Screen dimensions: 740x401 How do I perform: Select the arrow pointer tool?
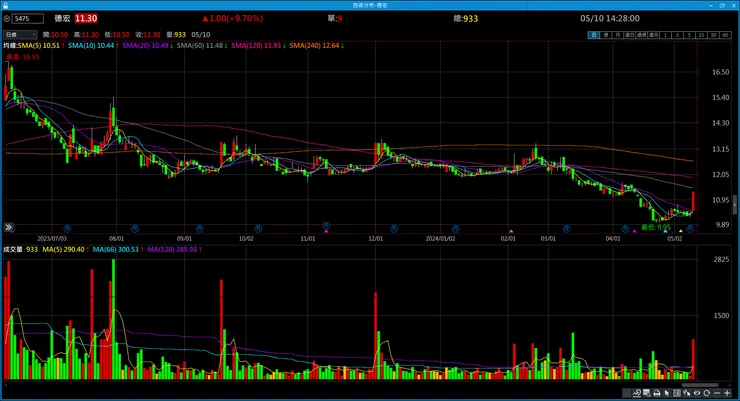point(666,393)
